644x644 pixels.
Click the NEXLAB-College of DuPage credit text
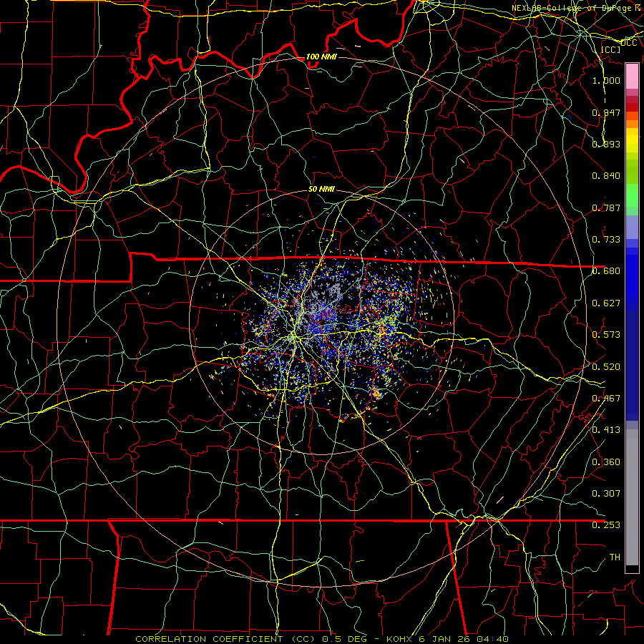pyautogui.click(x=577, y=8)
